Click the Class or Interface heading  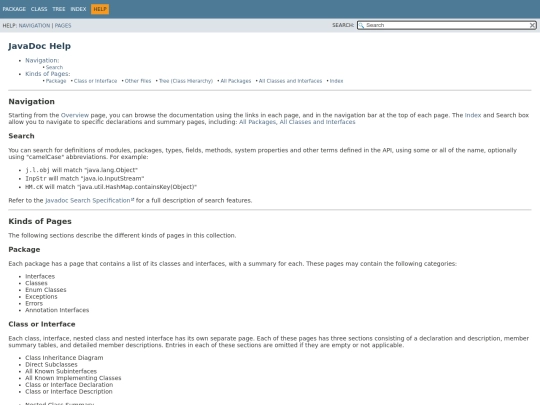(x=42, y=324)
